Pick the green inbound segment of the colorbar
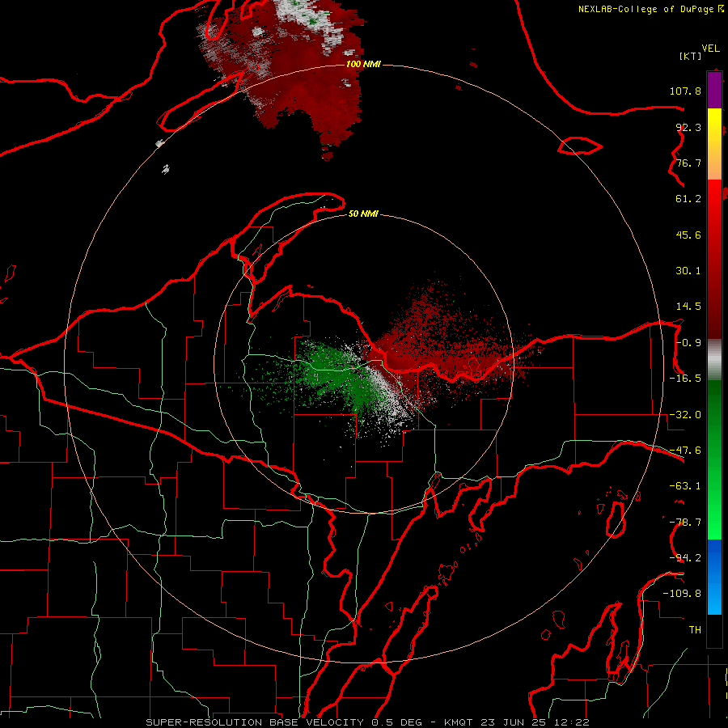 tap(714, 459)
